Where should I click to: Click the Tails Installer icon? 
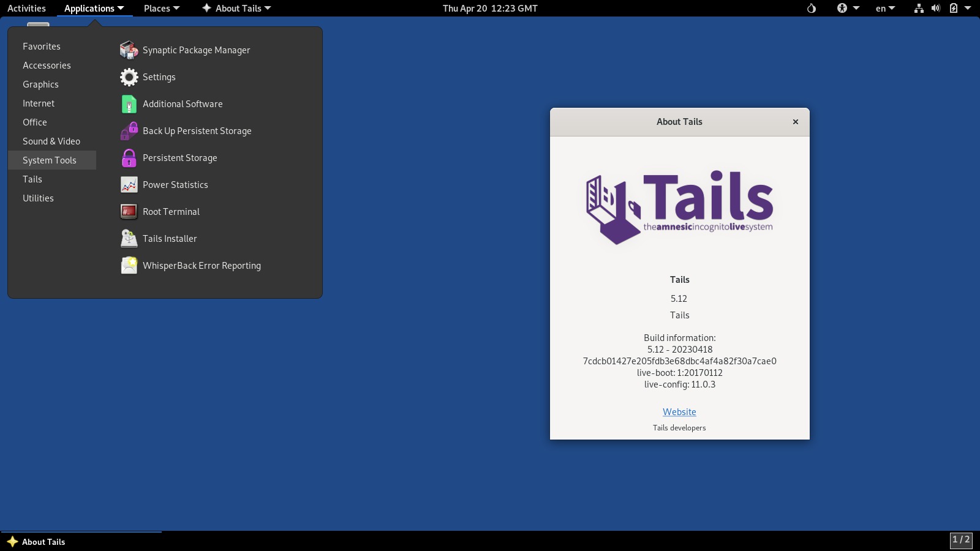click(x=129, y=239)
